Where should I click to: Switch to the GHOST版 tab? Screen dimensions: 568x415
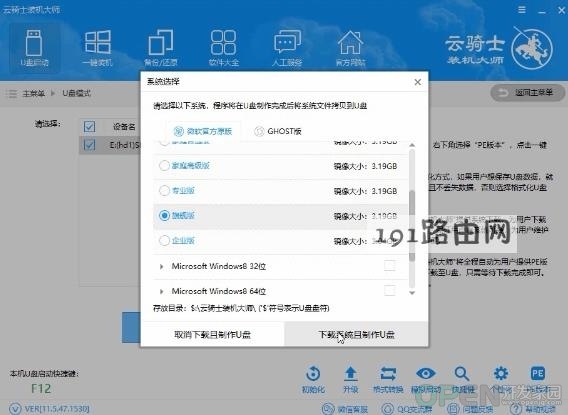tap(278, 131)
